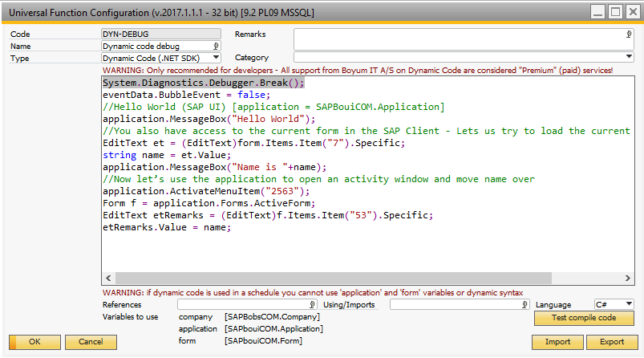The image size is (644, 358).
Task: Click comment '//You also have access'
Action: tap(367, 131)
